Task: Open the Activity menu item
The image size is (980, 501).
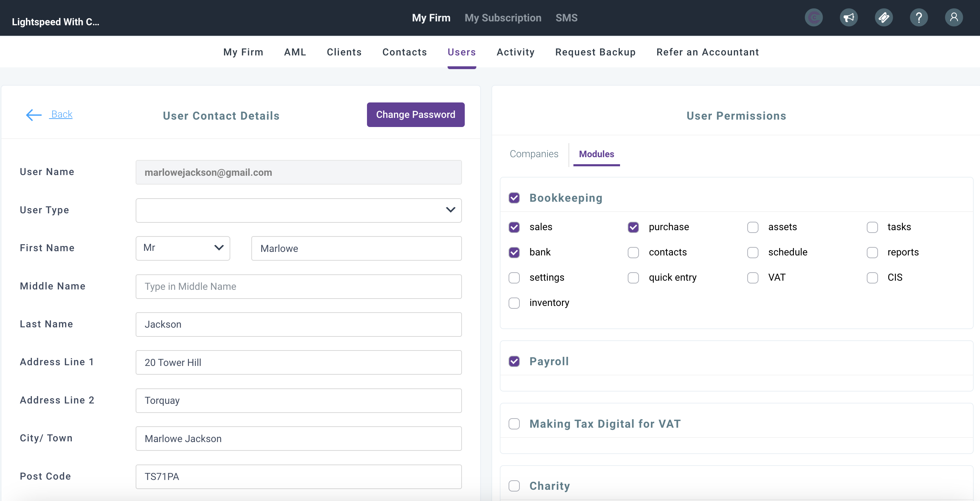Action: pyautogui.click(x=516, y=52)
